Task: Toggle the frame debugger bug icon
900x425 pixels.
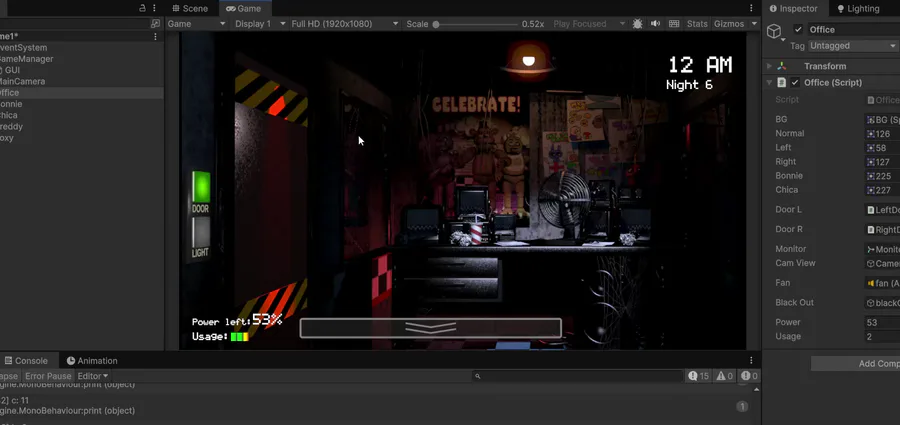Action: tap(638, 24)
